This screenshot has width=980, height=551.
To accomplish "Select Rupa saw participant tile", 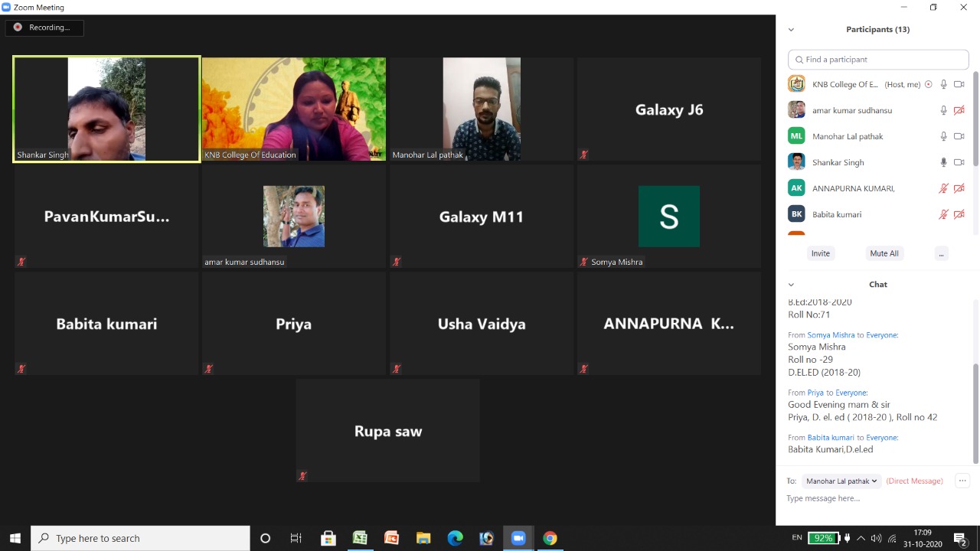I will coord(388,431).
